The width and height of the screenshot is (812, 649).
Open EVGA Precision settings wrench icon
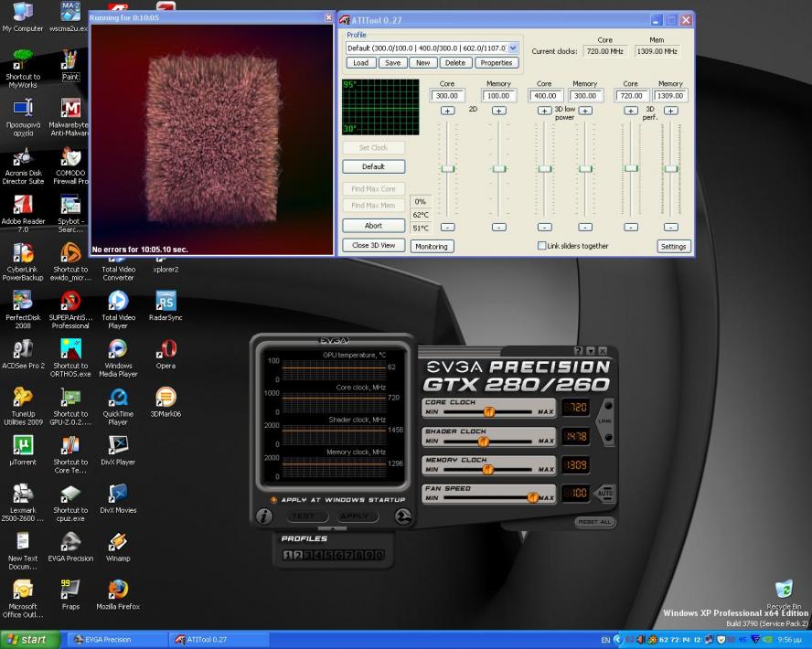click(x=403, y=516)
